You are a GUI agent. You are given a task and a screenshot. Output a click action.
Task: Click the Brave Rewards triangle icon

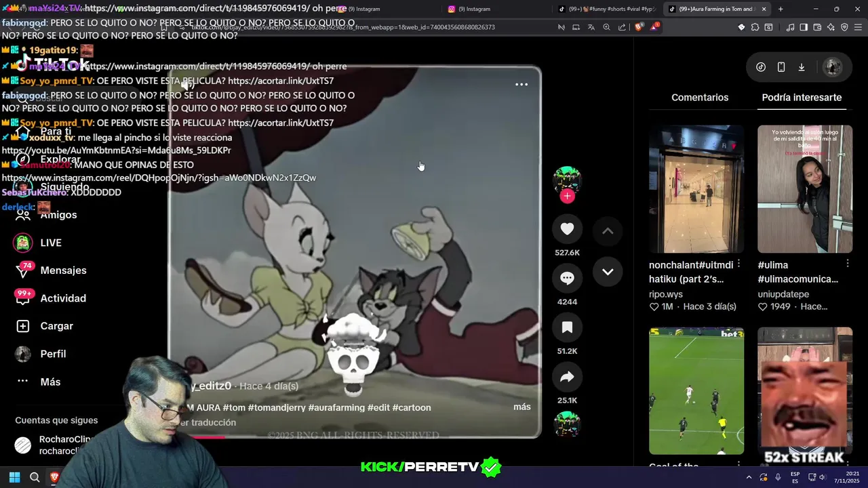coord(654,27)
